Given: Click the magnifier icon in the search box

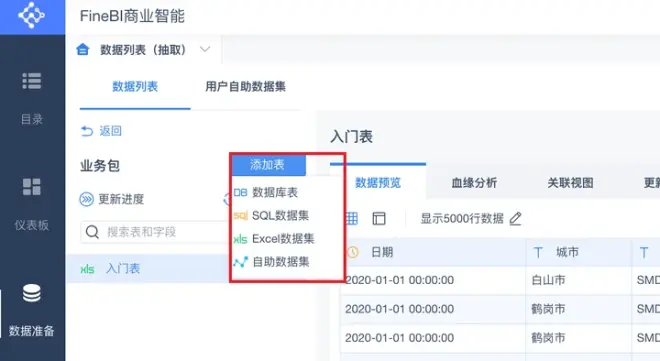Looking at the screenshot, I should tap(92, 232).
